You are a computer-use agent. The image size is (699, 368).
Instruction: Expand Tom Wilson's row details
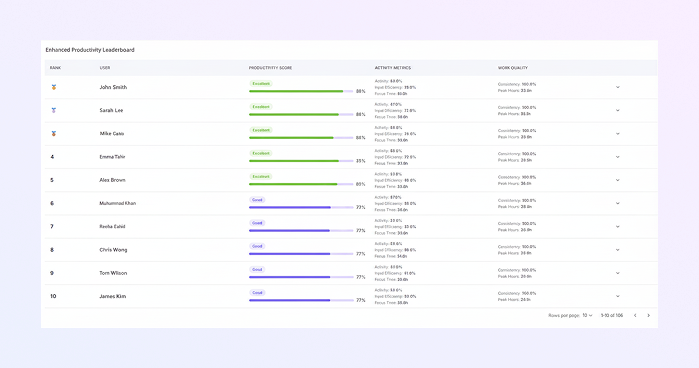click(618, 273)
